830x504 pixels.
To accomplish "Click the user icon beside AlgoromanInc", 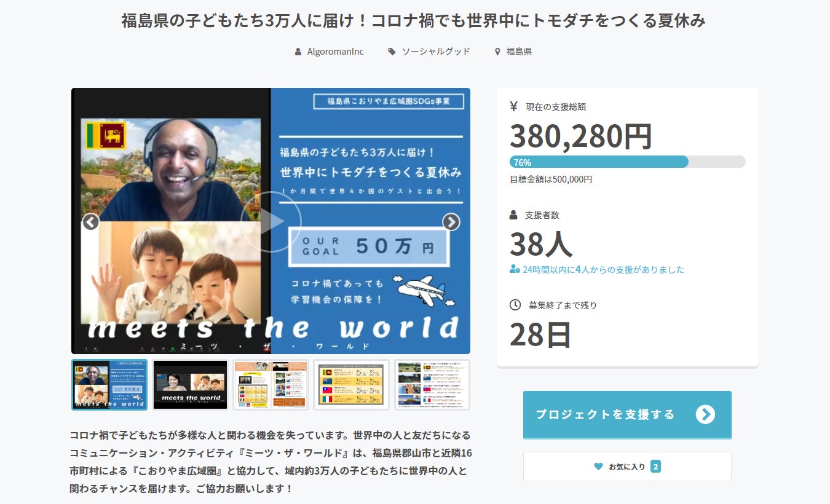I will pyautogui.click(x=298, y=52).
